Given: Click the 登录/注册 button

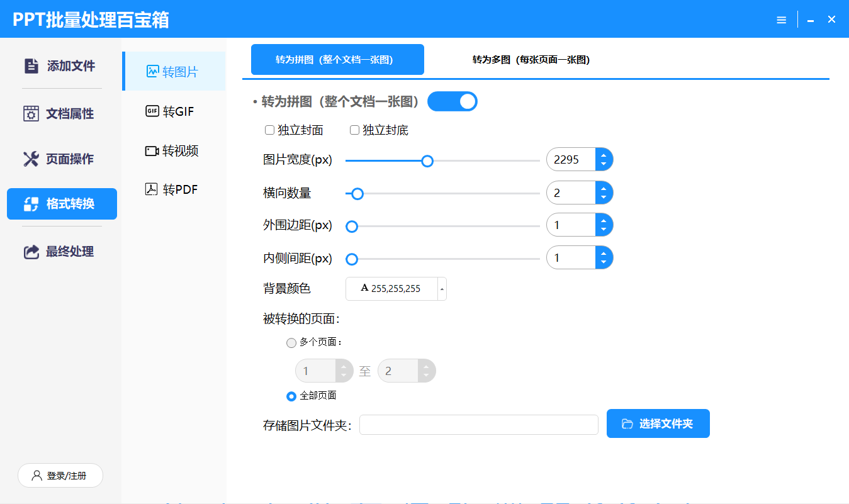Looking at the screenshot, I should (60, 476).
